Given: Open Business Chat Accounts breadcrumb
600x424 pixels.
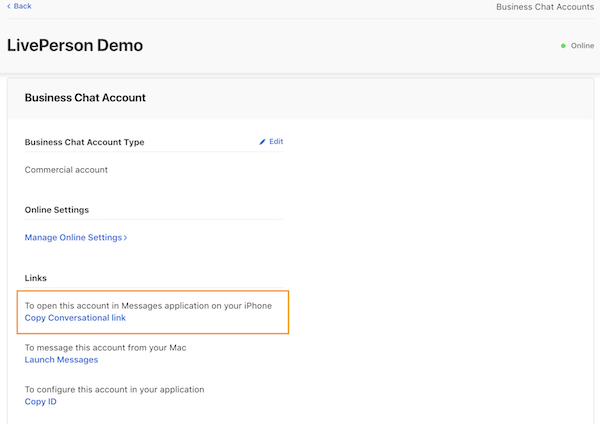Looking at the screenshot, I should point(545,7).
